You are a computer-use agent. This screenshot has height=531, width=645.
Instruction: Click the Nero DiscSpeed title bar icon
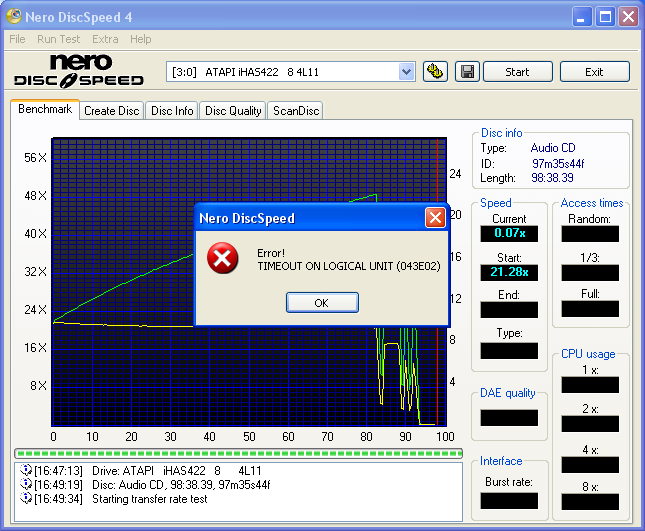14,16
